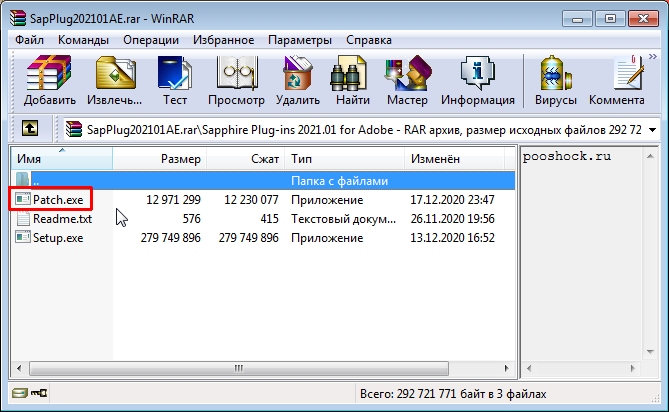Maximize the WinRAR window
The image size is (669, 412).
(611, 19)
